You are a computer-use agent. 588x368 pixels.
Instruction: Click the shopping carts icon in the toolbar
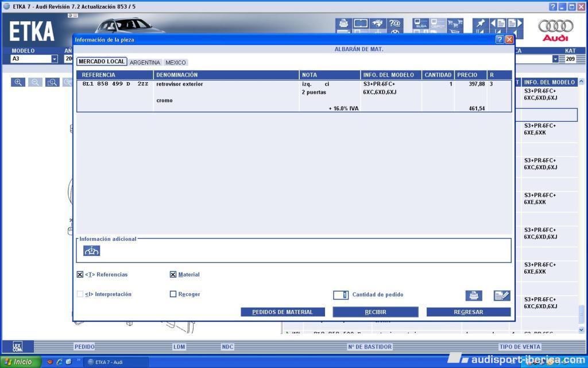455,24
